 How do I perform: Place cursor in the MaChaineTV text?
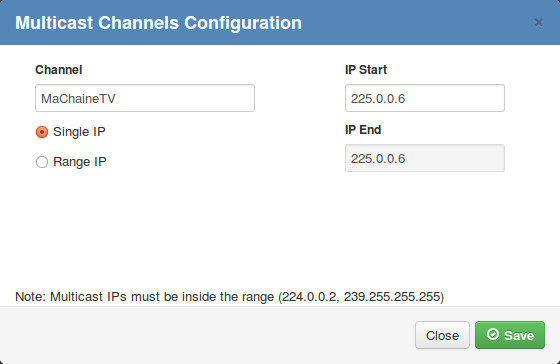[x=78, y=99]
